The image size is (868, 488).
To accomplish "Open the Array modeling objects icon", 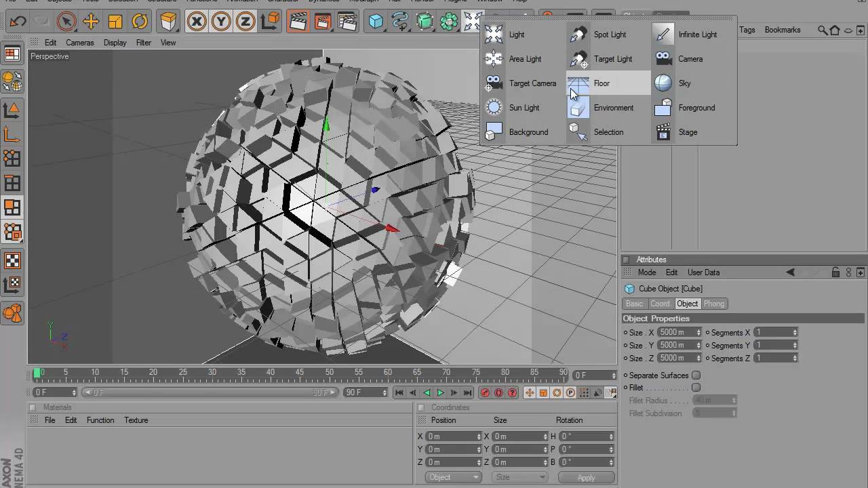I will tap(449, 22).
